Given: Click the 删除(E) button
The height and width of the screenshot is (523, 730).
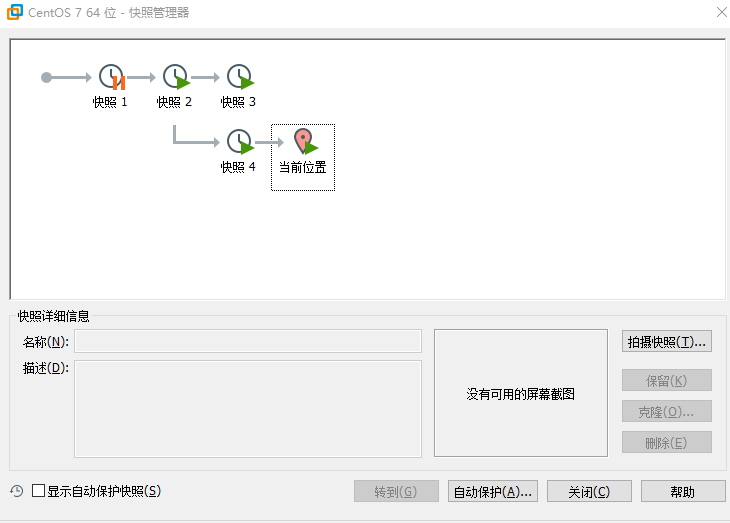Looking at the screenshot, I should tap(667, 442).
